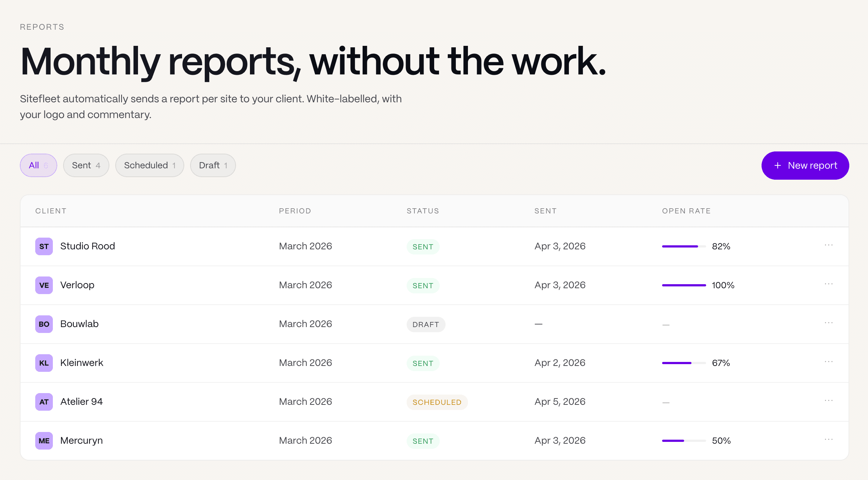Screen dimensions: 868x480
Task: Open the ellipsis menu on the Verloop row
Action: click(x=829, y=285)
